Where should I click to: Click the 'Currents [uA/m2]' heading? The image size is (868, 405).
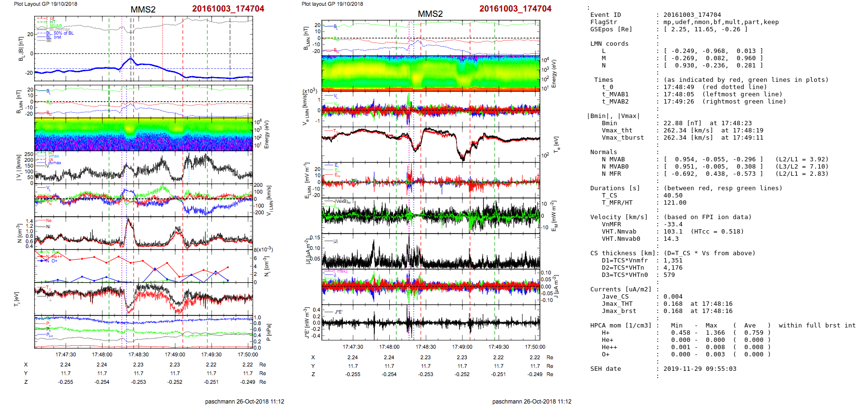[x=621, y=289]
